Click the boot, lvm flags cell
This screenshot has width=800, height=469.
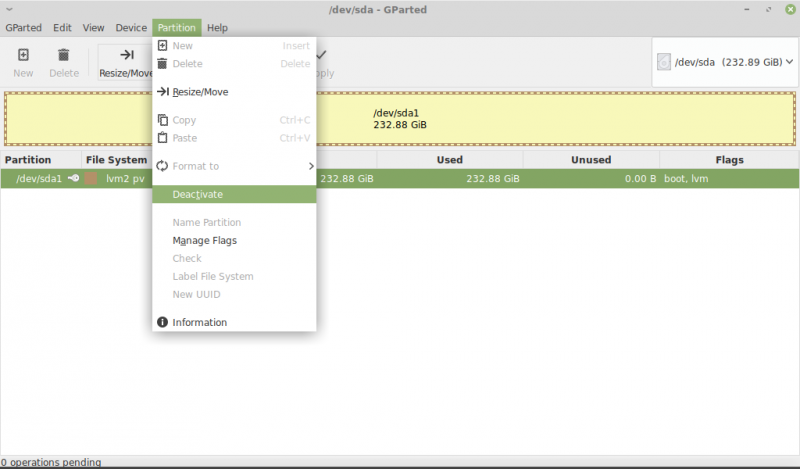coord(686,179)
